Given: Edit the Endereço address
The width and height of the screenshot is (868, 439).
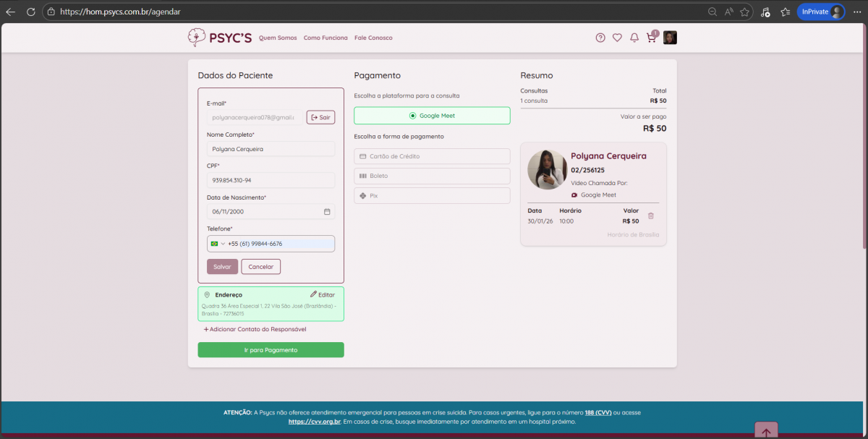Looking at the screenshot, I should 323,295.
